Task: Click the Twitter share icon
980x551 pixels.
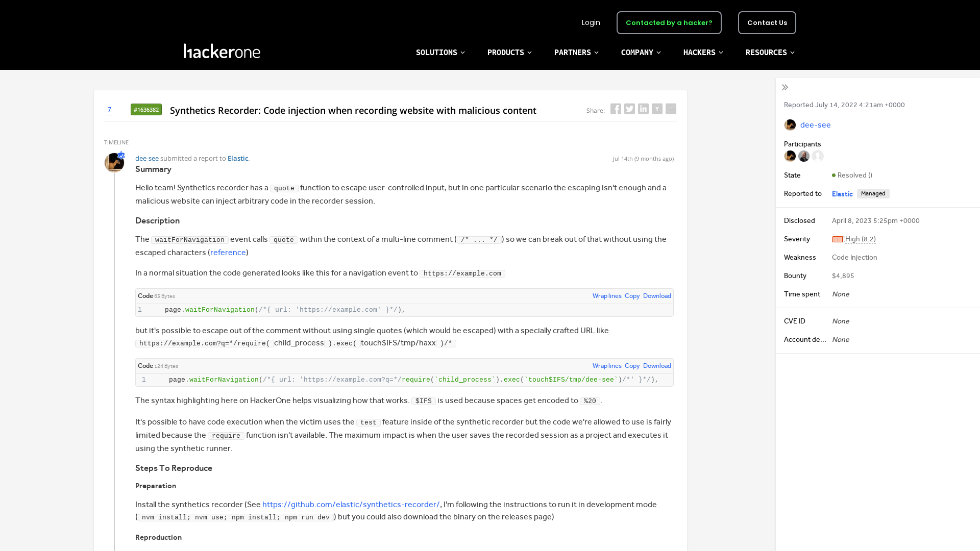Action: [629, 109]
